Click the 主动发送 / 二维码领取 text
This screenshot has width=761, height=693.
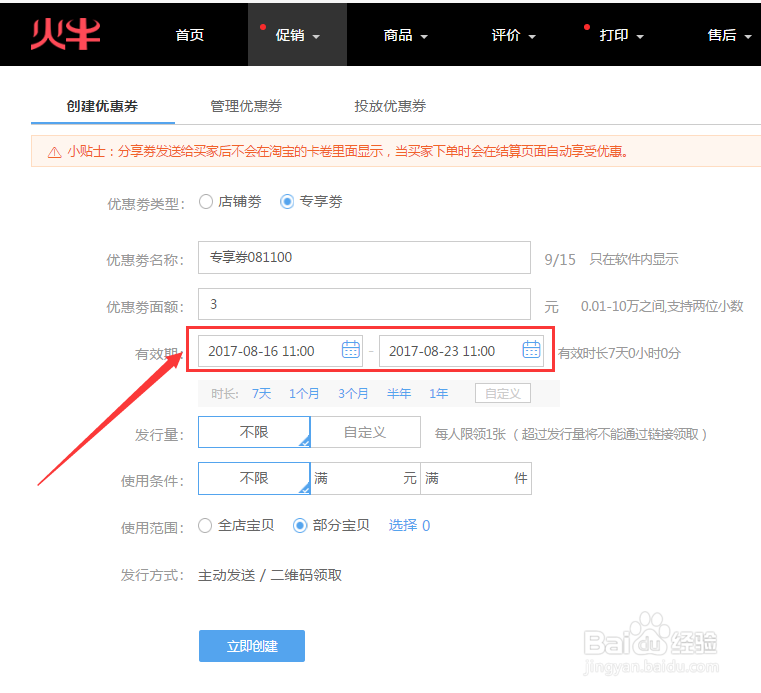270,576
